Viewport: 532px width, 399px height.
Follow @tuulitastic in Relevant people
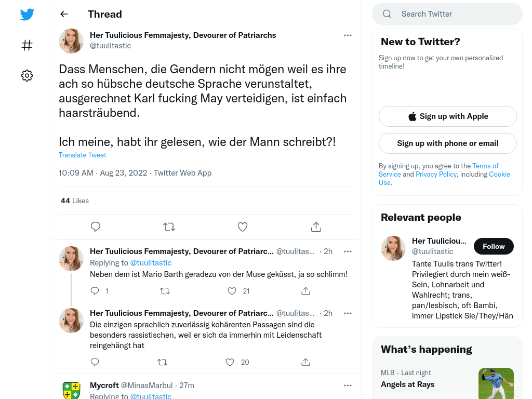494,246
